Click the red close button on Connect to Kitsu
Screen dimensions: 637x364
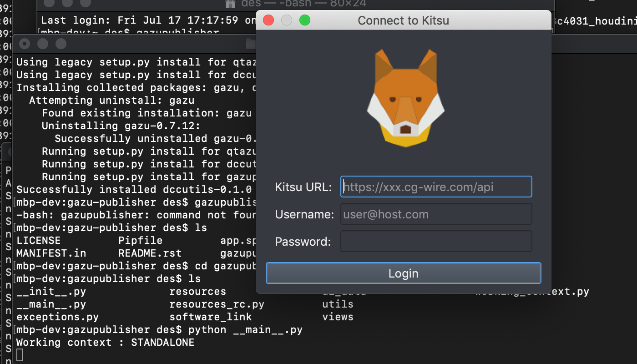[x=269, y=20]
